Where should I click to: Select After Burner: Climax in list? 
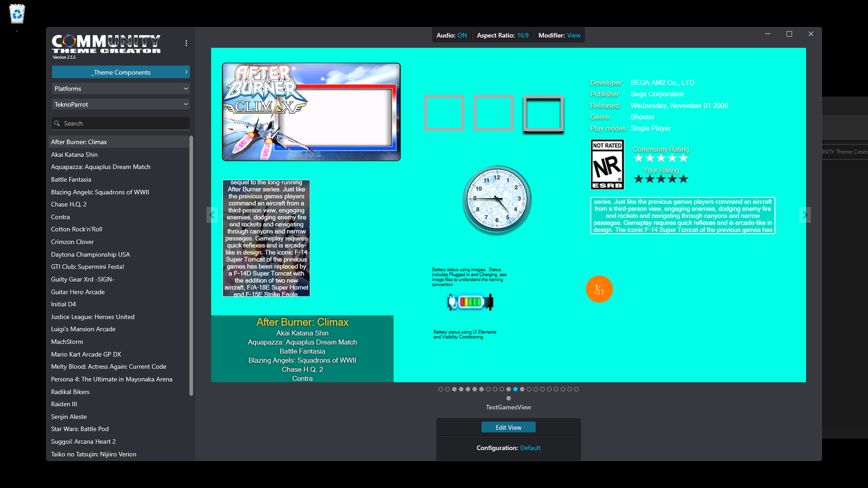118,142
